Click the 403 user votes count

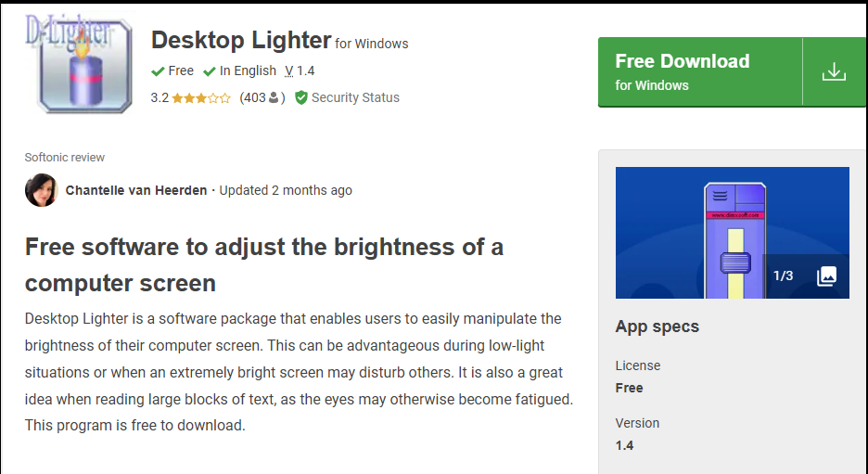point(262,97)
